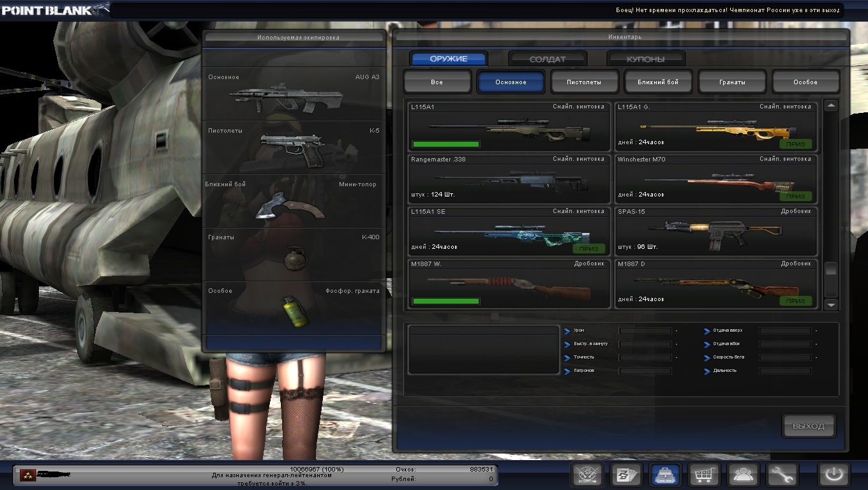Click the Дальность stat bar

pos(785,371)
